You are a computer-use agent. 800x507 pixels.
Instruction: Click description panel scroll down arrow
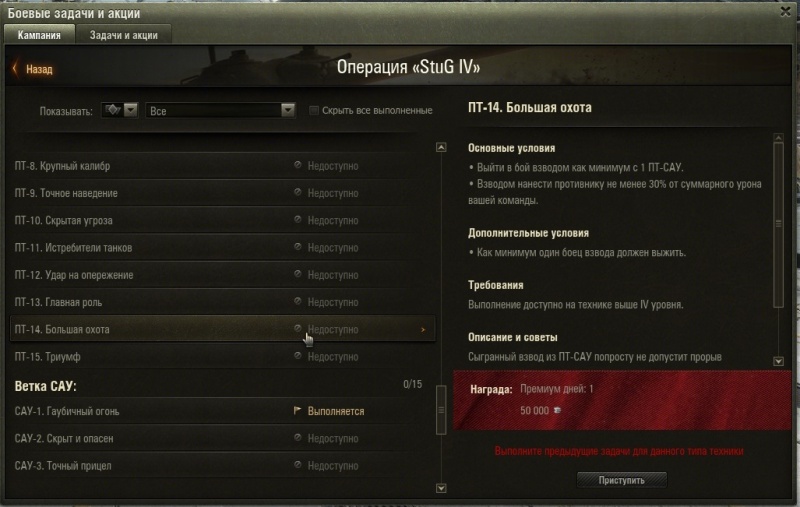tap(779, 361)
